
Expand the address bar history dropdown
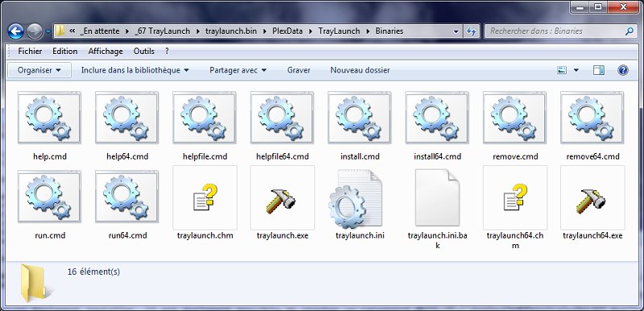(x=456, y=31)
